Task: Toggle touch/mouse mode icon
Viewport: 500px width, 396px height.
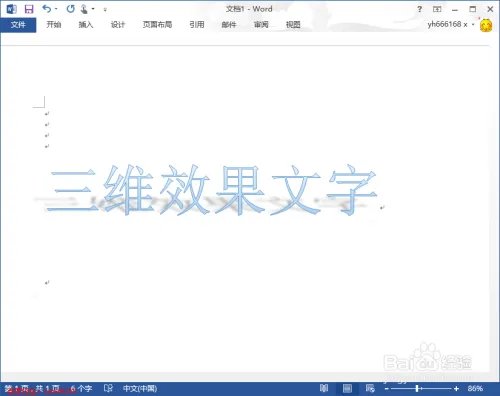Action: [x=84, y=9]
